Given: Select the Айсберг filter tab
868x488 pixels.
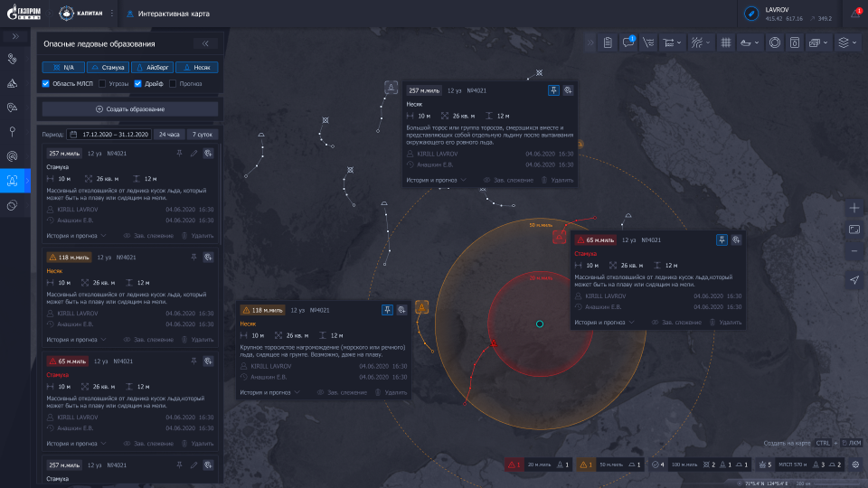Looking at the screenshot, I should coord(152,67).
